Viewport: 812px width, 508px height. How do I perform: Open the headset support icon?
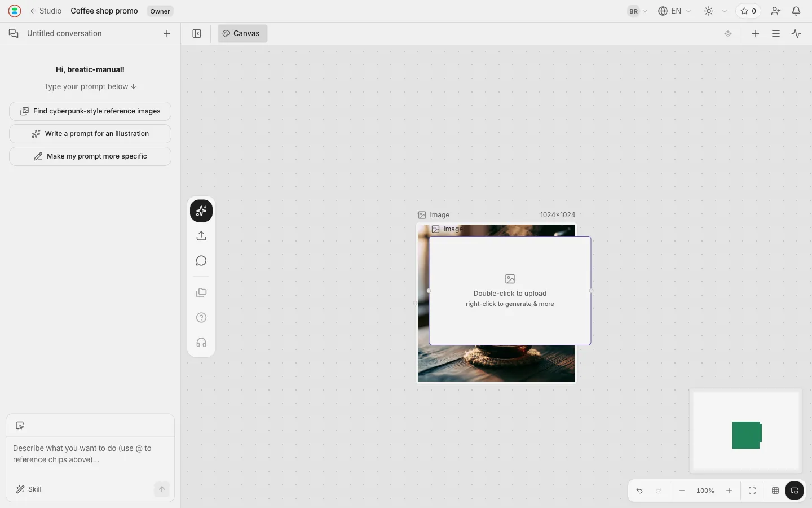tap(201, 343)
